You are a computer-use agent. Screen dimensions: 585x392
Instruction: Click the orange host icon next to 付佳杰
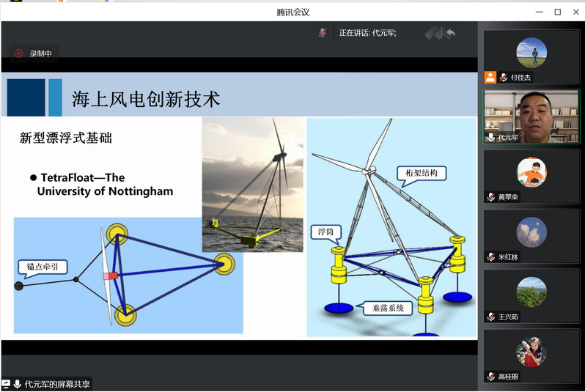(x=490, y=77)
